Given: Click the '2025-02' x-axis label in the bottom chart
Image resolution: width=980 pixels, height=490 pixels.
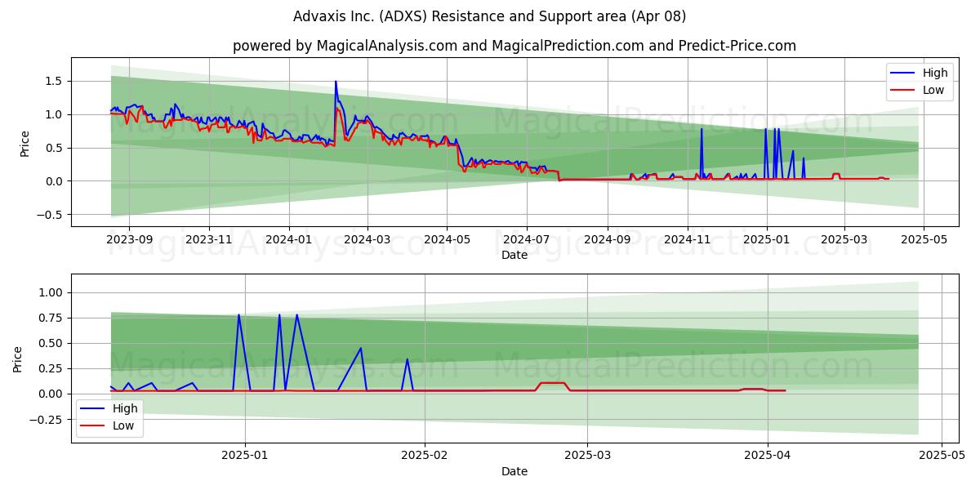Looking at the screenshot, I should (x=425, y=455).
